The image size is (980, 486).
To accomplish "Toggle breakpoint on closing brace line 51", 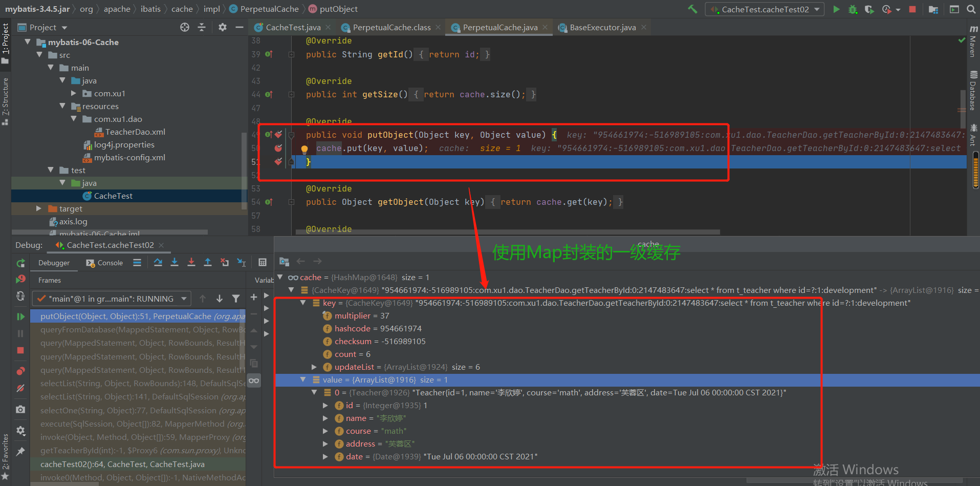I will pos(278,161).
